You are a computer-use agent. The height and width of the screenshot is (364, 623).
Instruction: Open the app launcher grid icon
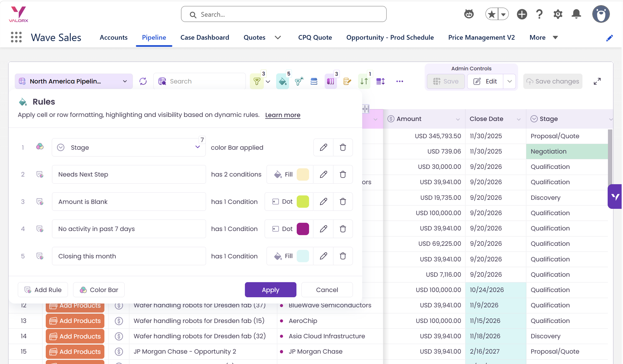click(16, 37)
